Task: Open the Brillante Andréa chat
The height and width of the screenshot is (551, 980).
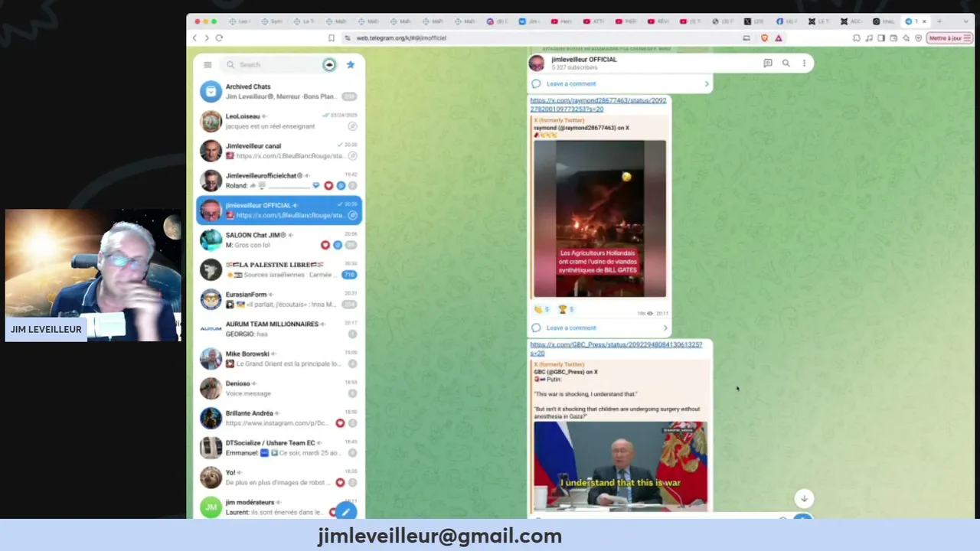Action: pos(279,419)
